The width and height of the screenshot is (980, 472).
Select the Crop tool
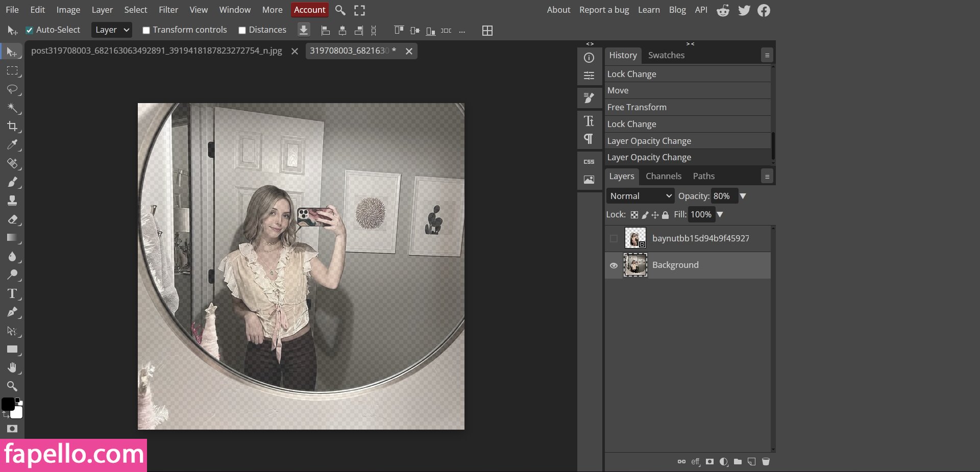click(12, 126)
